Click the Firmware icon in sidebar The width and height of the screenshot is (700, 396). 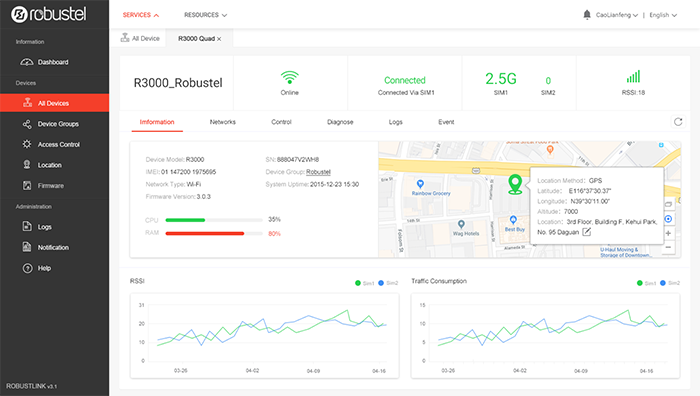click(x=27, y=185)
